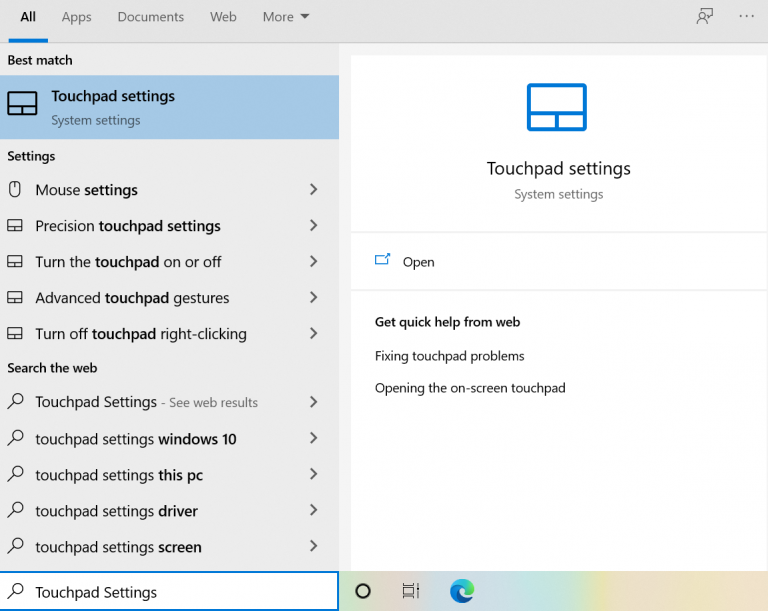This screenshot has width=768, height=611.
Task: Select Advanced touchpad gestures result
Action: pyautogui.click(x=169, y=298)
